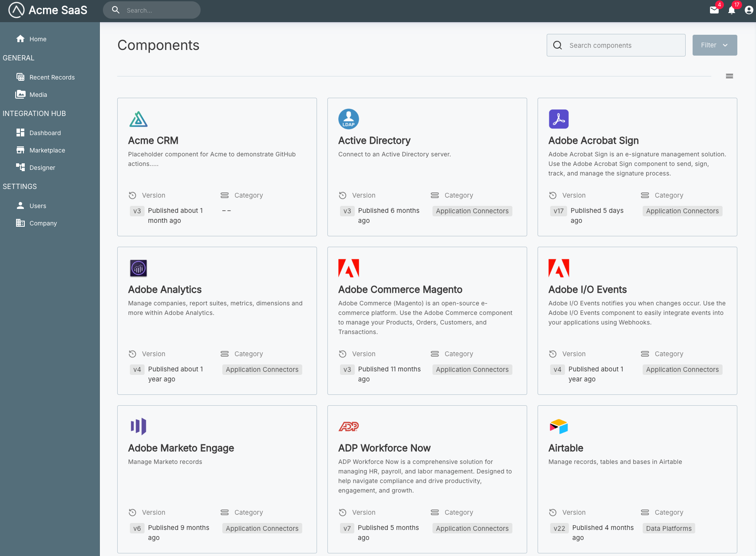Select the Designer sidebar icon
Screen dimensions: 756x556
[x=20, y=167]
